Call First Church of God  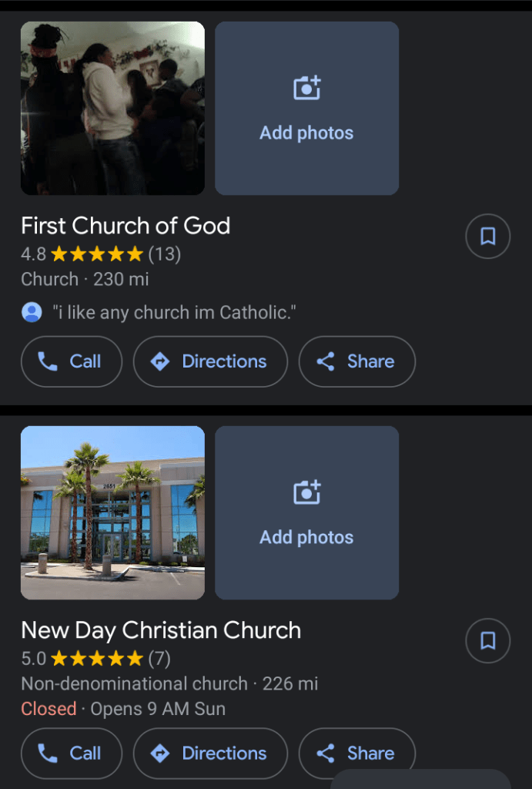71,361
